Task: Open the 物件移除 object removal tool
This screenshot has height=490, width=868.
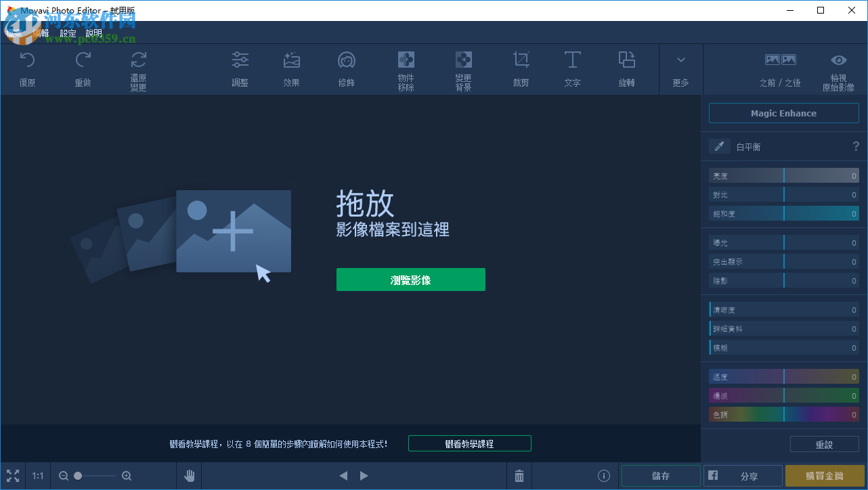Action: pyautogui.click(x=406, y=69)
